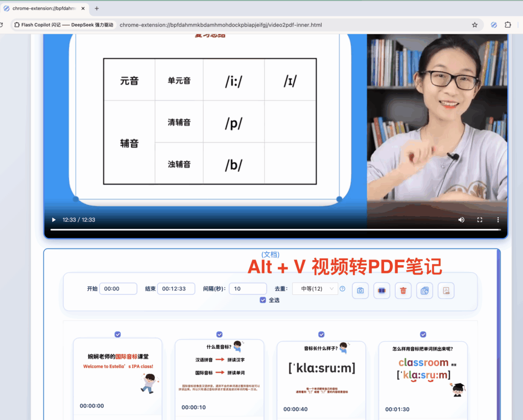
Task: Click the red trash delete icon
Action: coord(403,290)
